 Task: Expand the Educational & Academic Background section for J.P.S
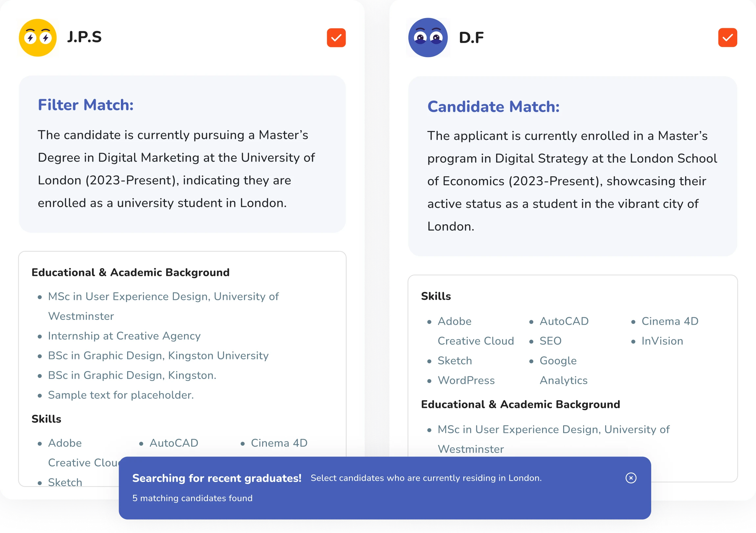[x=130, y=272]
